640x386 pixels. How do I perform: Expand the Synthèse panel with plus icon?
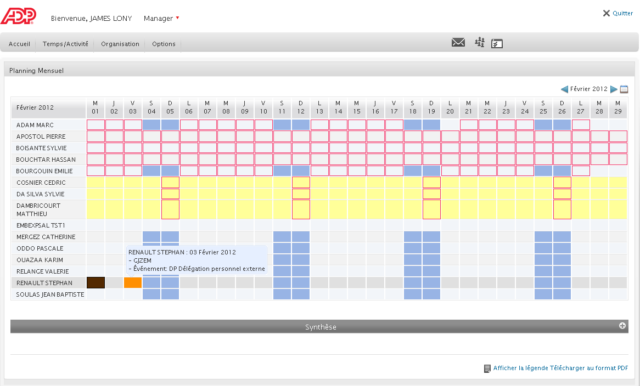tap(622, 326)
